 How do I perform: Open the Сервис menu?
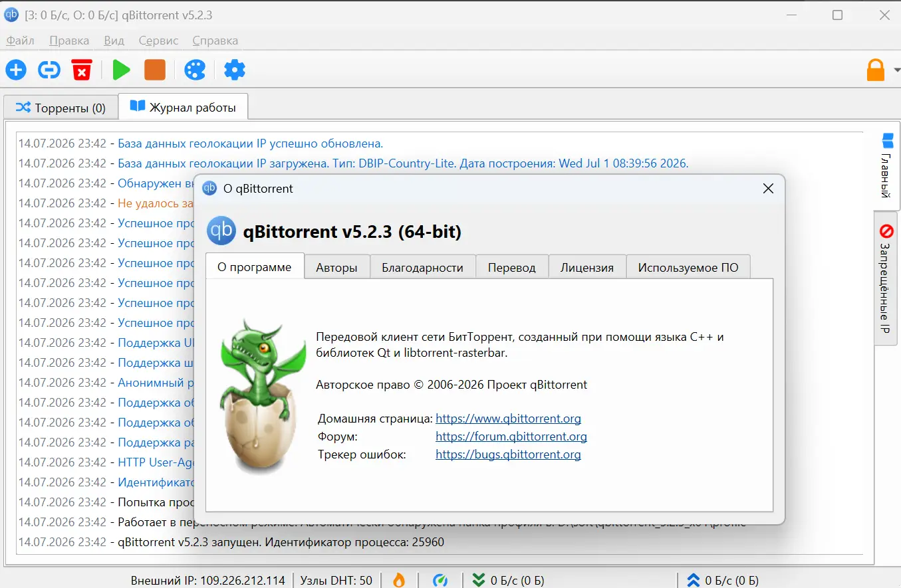coord(158,41)
